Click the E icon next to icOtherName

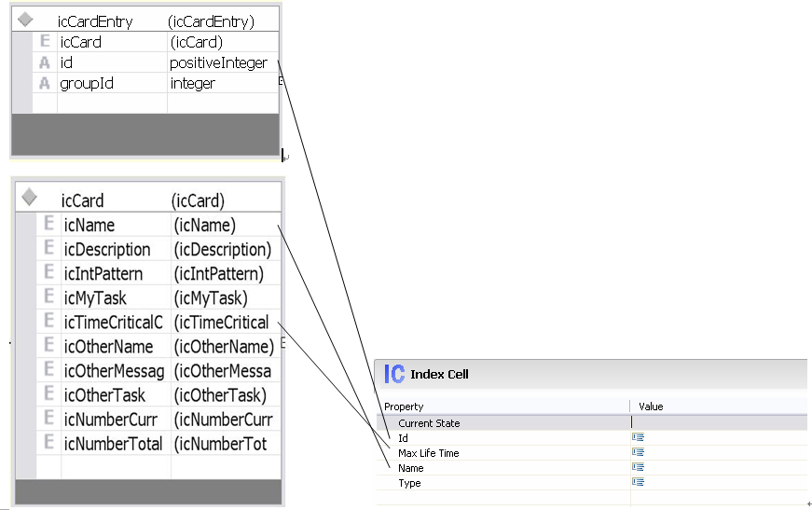pyautogui.click(x=48, y=345)
